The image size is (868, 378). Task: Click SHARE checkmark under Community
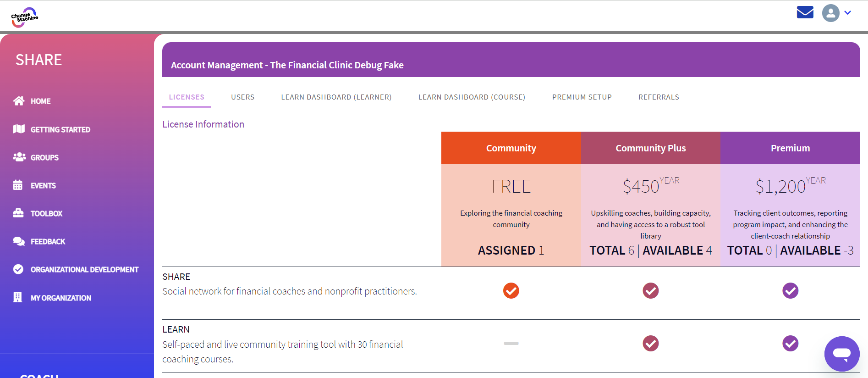[511, 290]
